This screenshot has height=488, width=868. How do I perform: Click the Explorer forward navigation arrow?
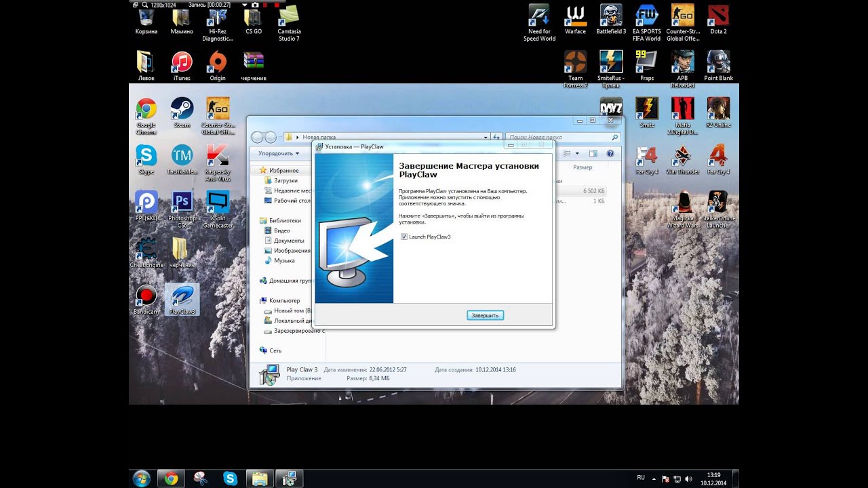(x=270, y=137)
